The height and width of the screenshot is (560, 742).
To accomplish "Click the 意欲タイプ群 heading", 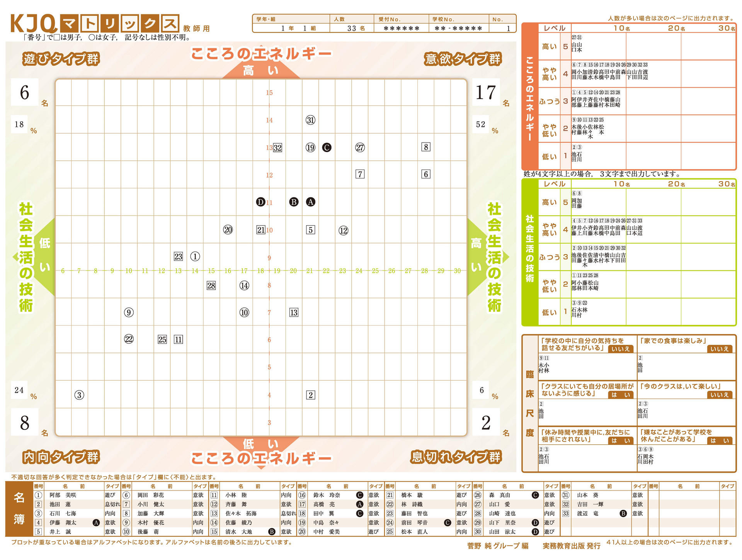I will pyautogui.click(x=462, y=59).
